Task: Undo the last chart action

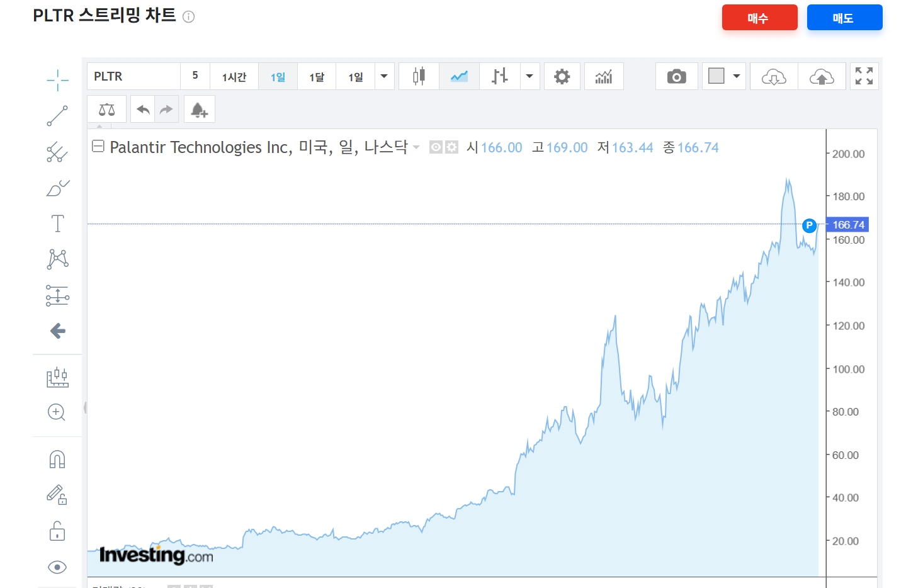Action: click(x=143, y=110)
